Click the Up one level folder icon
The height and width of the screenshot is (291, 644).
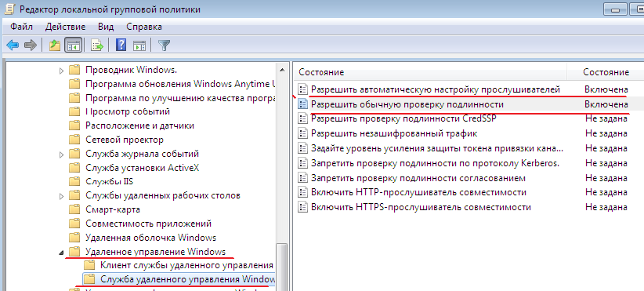point(55,45)
